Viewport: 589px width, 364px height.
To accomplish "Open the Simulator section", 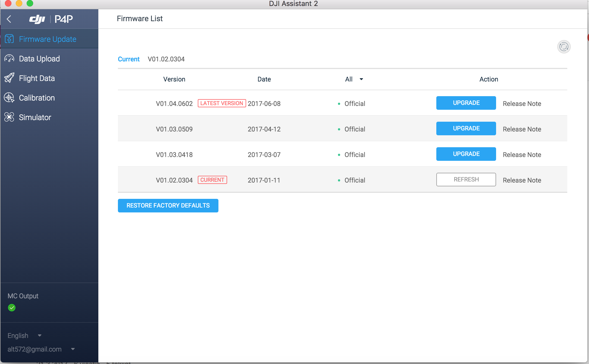I will pyautogui.click(x=49, y=117).
